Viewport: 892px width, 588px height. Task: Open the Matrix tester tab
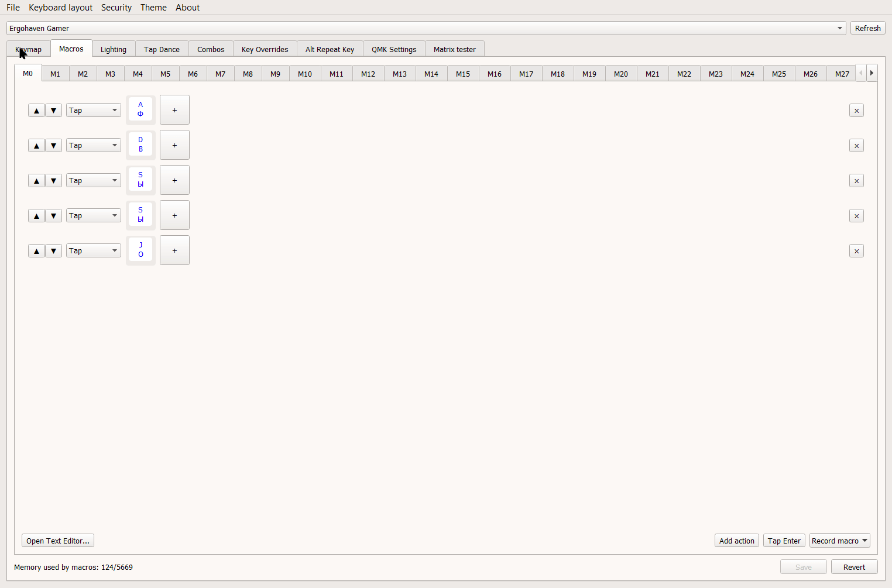[x=454, y=49]
